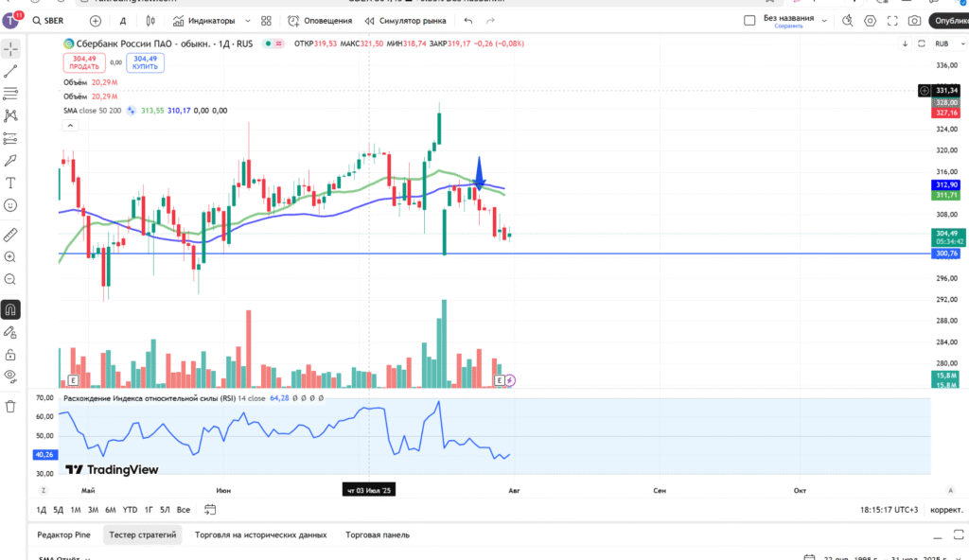
Task: Take a chart snapshot with camera icon
Action: 915,21
